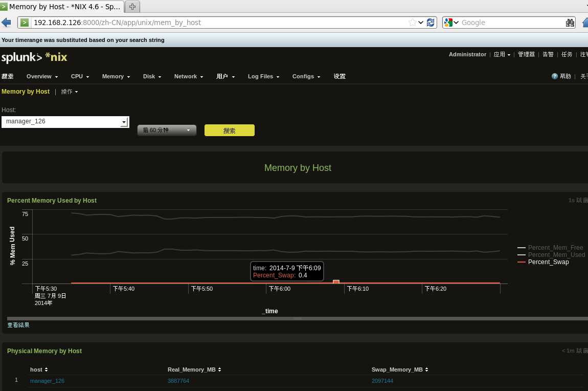This screenshot has height=391, width=588.
Task: Select the Memory by Host browser tab
Action: coord(61,7)
